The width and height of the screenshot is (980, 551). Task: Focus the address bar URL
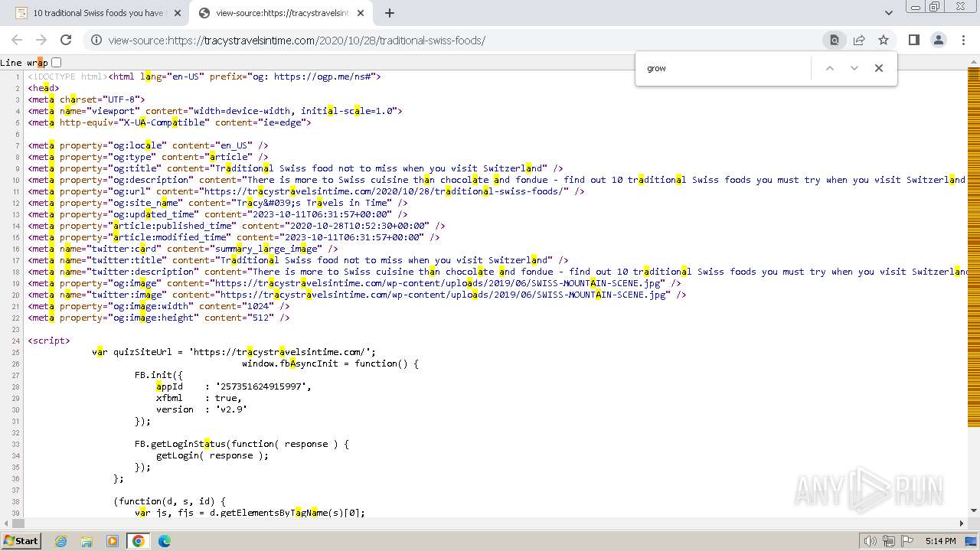point(296,41)
